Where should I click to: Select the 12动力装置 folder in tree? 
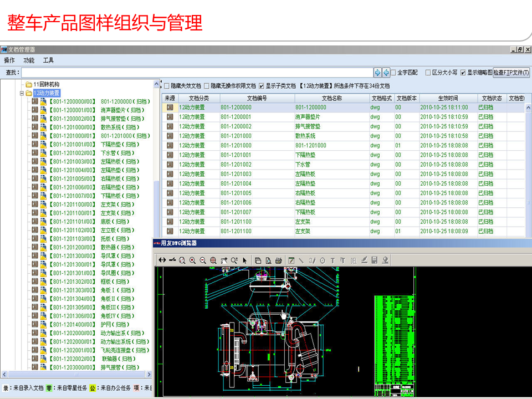click(x=47, y=93)
